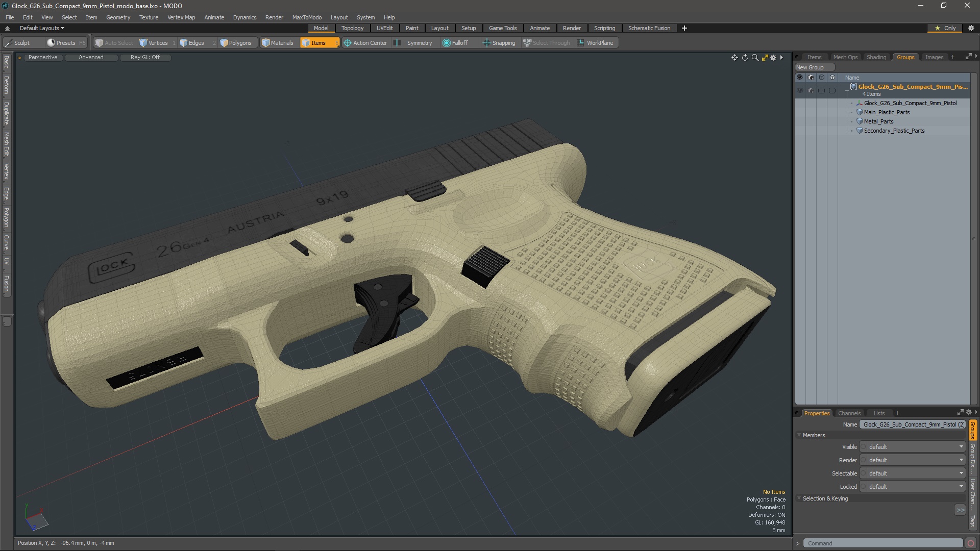
Task: Select Secondary_Plastic_Parts in the groups list
Action: 894,131
